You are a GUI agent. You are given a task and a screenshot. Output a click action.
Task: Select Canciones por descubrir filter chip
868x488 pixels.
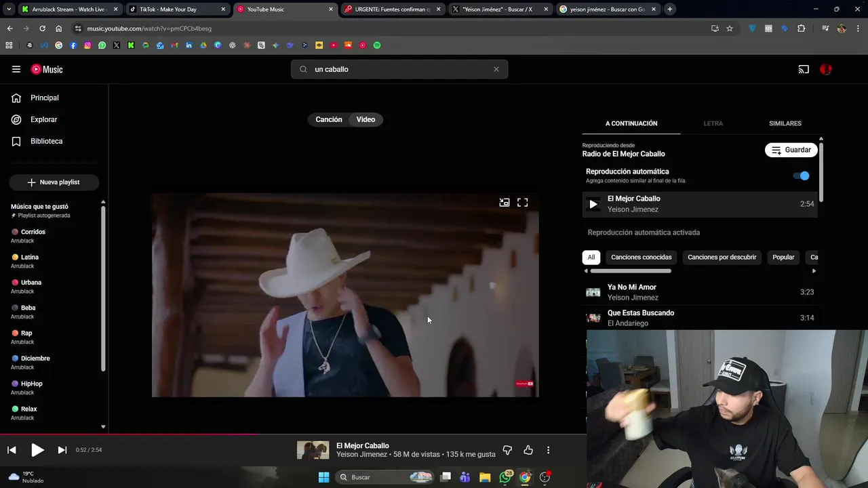point(722,257)
